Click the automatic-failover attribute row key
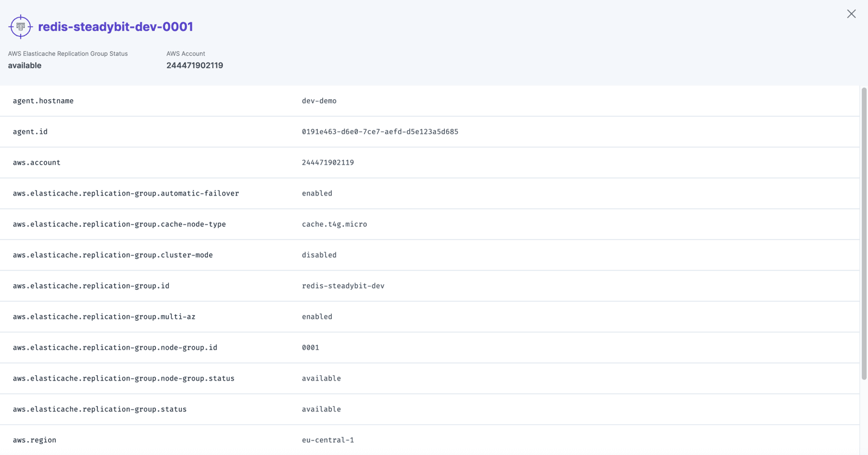Screen dimensions: 868x455 [x=126, y=194]
